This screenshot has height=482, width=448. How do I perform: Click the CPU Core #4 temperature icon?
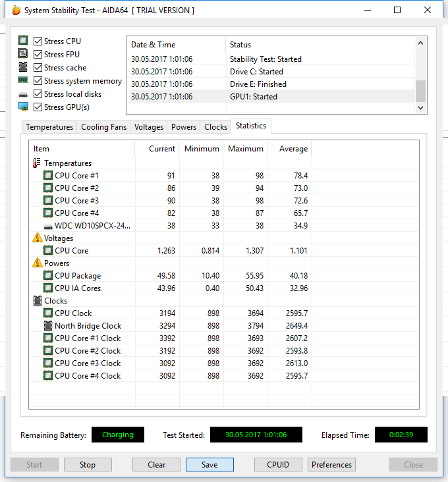[48, 213]
